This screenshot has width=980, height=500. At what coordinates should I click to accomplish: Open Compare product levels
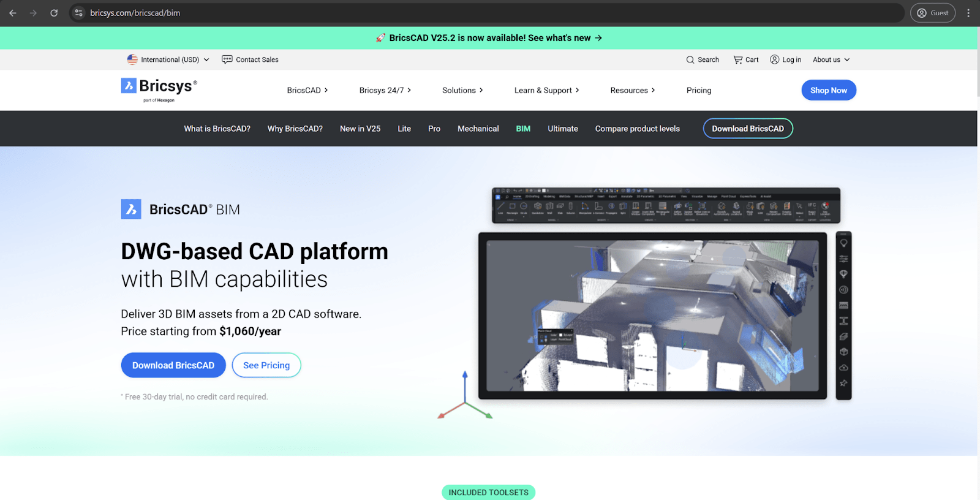pos(638,129)
